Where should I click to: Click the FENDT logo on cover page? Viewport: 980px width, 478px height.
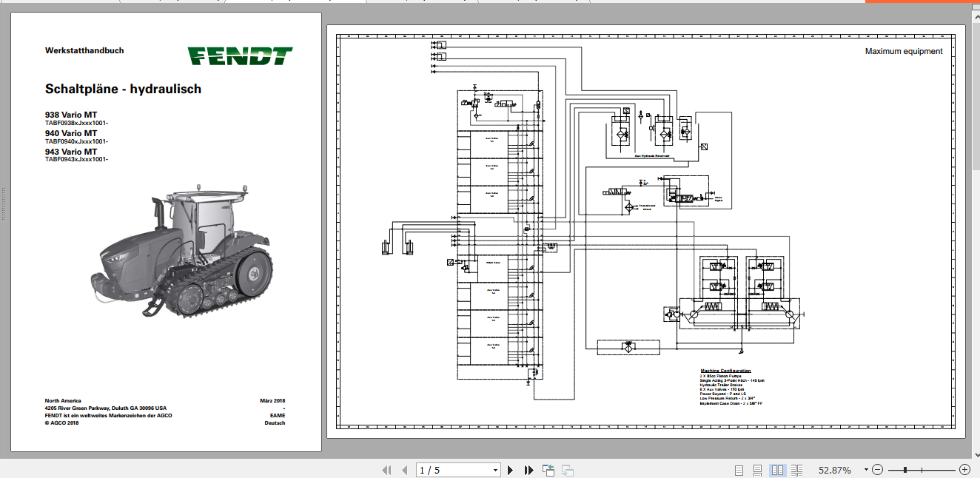click(240, 56)
